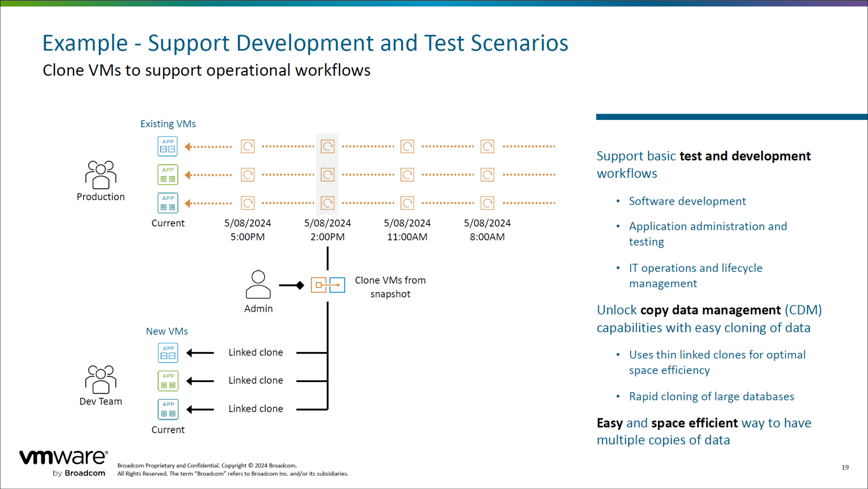Viewport: 868px width, 489px height.
Task: Select the top APP icon under New VMs
Action: [168, 352]
